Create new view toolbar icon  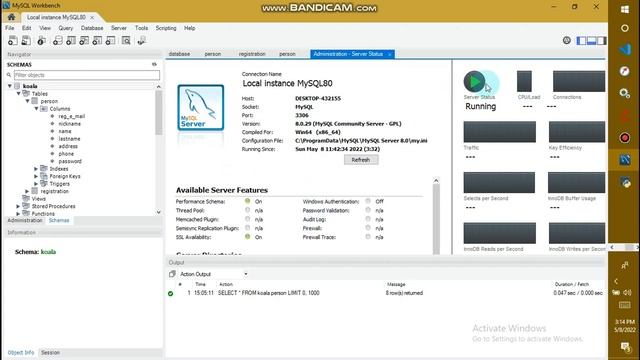coord(84,40)
